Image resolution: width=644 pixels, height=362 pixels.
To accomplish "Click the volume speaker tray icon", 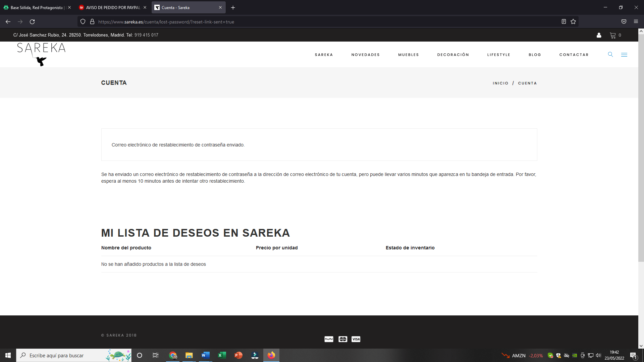I will point(598,355).
